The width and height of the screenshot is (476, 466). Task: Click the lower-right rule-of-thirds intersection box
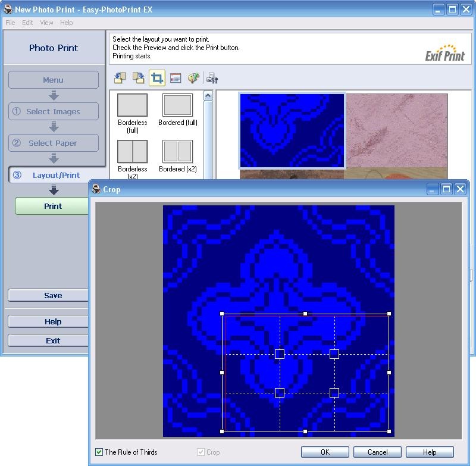[334, 393]
